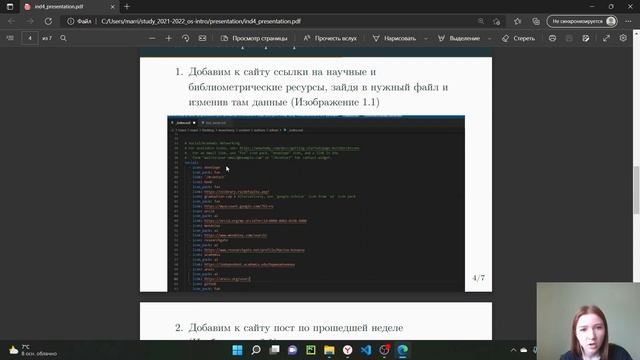The width and height of the screenshot is (640, 360).
Task: Fit the PDF page to width
Action: [x=202, y=38]
